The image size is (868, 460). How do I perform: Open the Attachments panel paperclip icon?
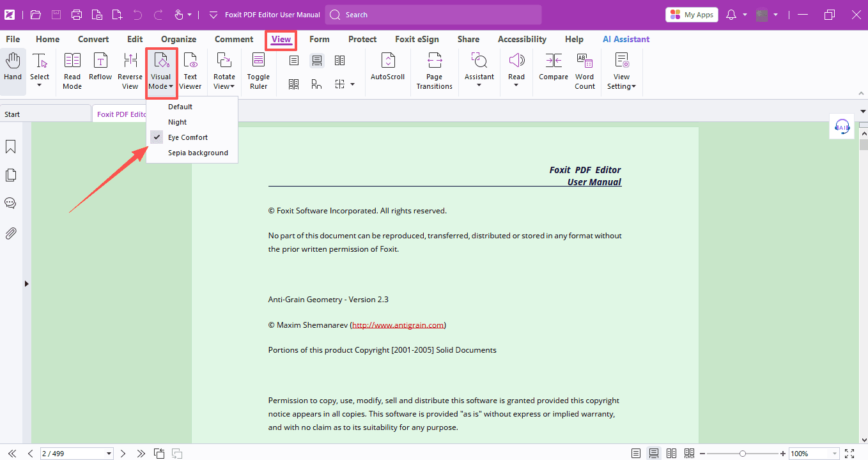coord(10,233)
